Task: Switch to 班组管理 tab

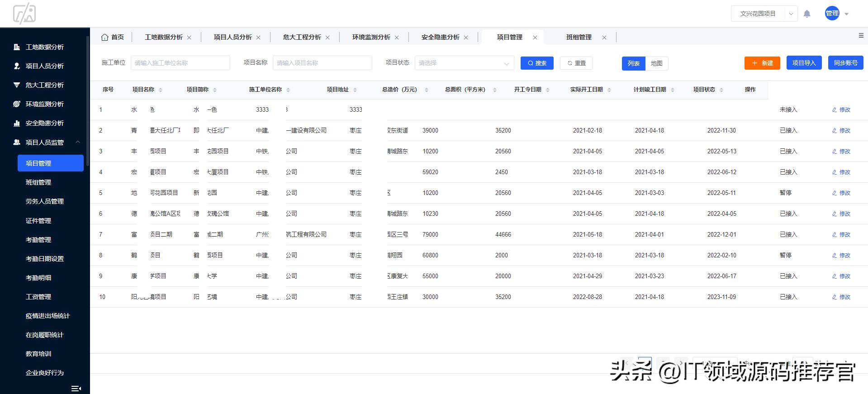Action: 579,37
